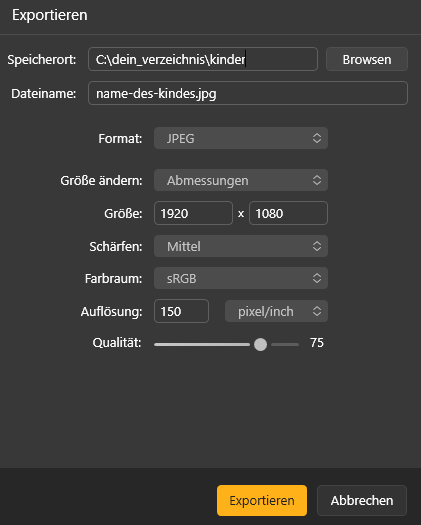
Task: Click the Qualität slider track right end
Action: (x=297, y=344)
